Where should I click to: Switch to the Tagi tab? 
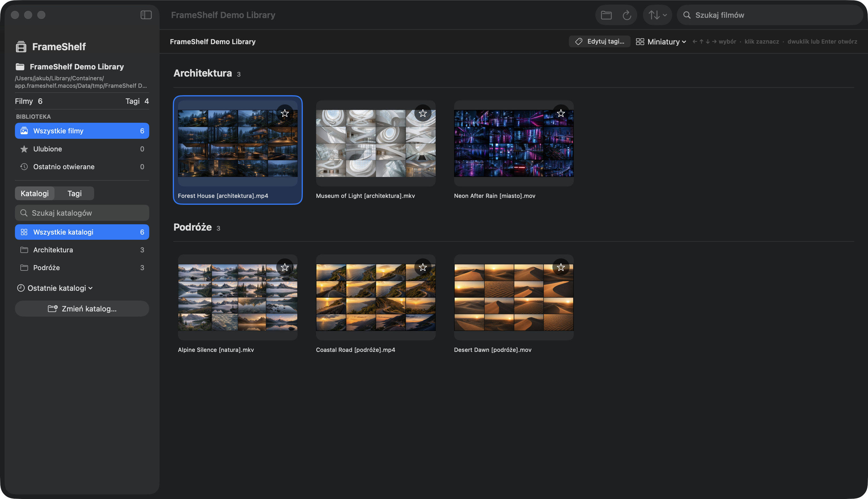(x=74, y=193)
